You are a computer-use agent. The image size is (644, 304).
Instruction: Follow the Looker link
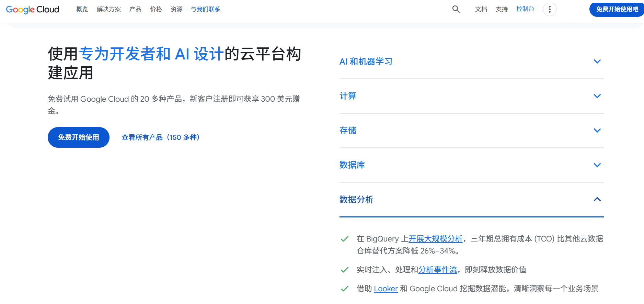point(386,289)
